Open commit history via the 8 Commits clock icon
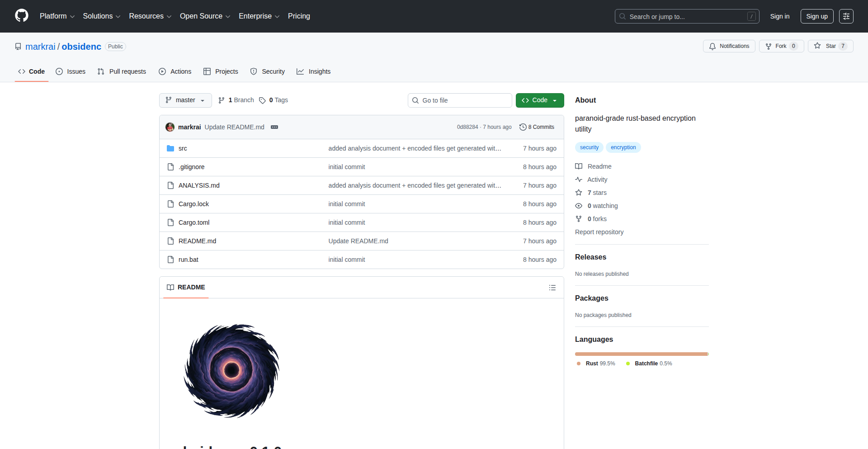 [x=524, y=127]
